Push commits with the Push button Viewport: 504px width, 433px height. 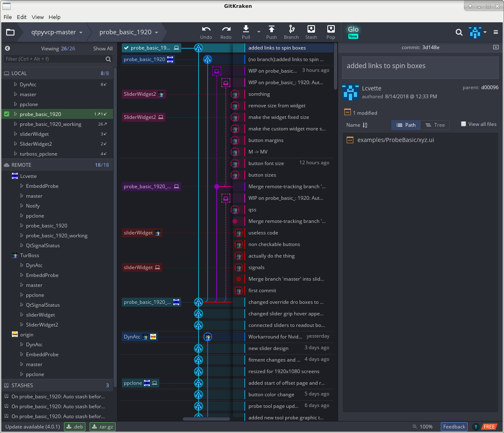click(272, 32)
